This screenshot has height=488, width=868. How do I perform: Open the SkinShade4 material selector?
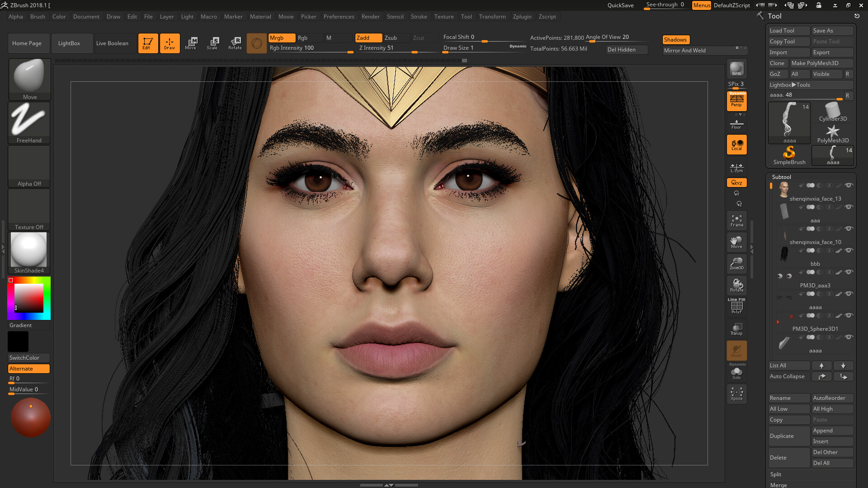(29, 253)
